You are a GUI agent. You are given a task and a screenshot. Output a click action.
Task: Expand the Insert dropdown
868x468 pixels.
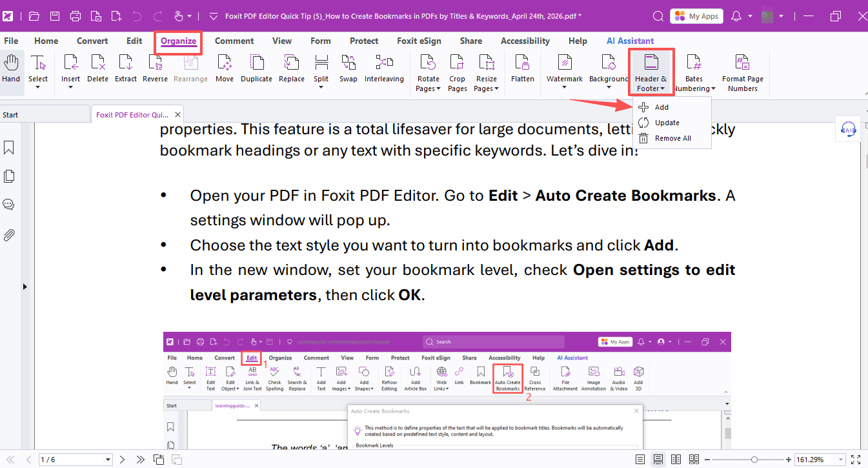pyautogui.click(x=70, y=87)
